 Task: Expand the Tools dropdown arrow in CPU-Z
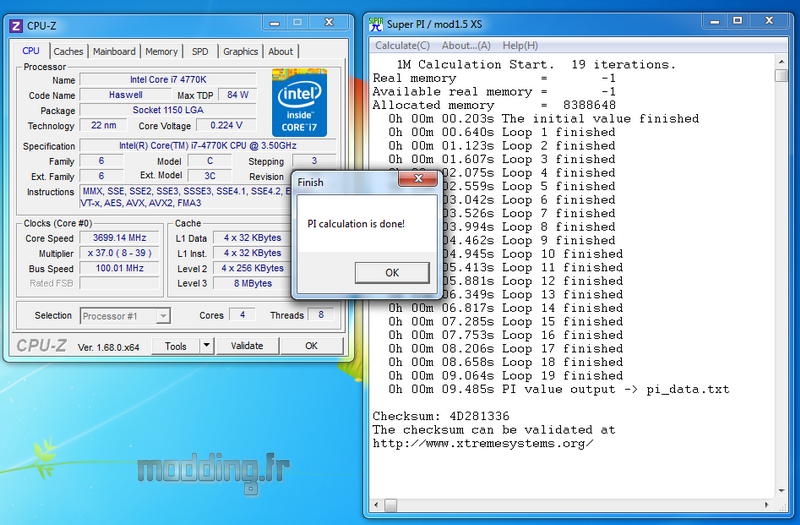pos(207,345)
